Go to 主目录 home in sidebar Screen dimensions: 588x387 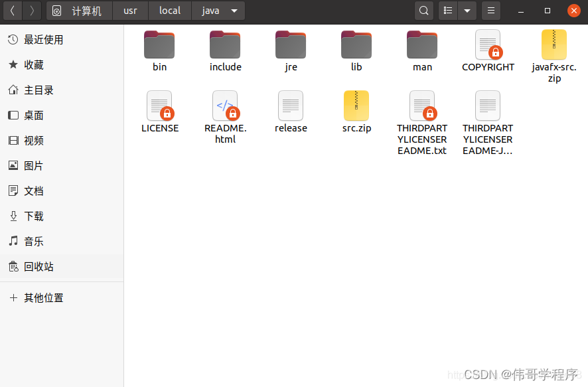[x=62, y=90]
